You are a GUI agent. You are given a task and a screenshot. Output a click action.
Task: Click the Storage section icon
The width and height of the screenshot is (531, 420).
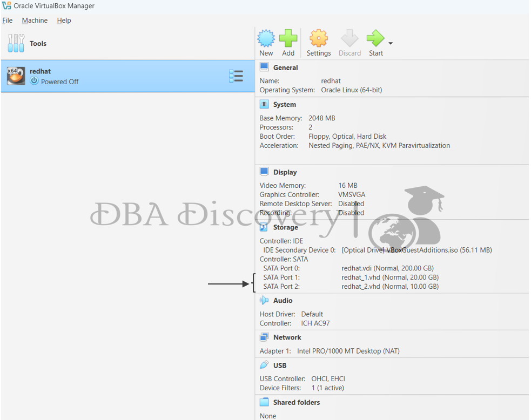tap(264, 227)
